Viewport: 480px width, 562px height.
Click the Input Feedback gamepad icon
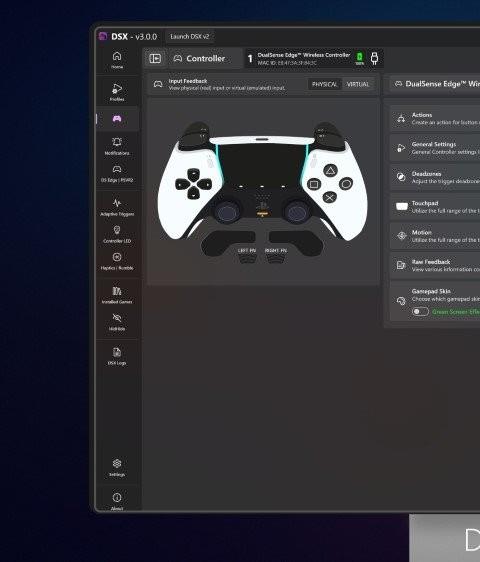pyautogui.click(x=158, y=84)
